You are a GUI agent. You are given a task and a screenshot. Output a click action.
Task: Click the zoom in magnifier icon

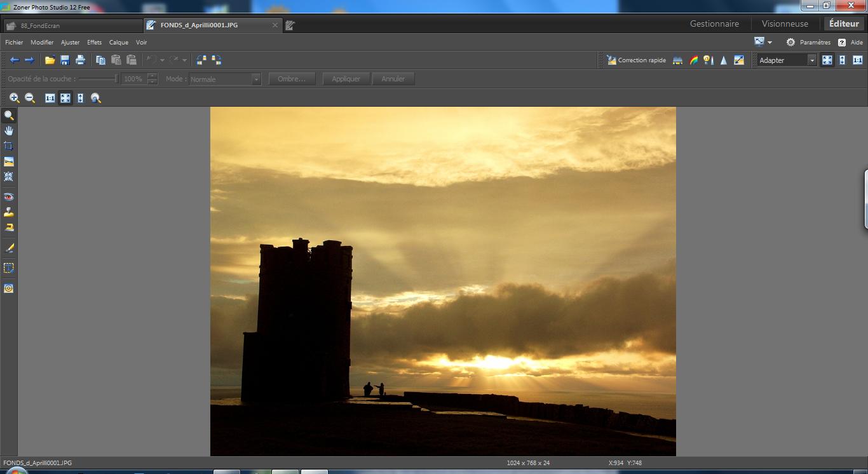14,98
